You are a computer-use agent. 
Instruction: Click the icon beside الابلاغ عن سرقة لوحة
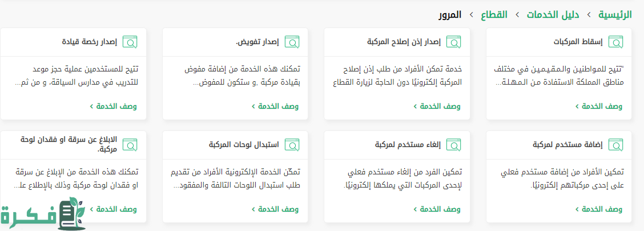(x=130, y=145)
